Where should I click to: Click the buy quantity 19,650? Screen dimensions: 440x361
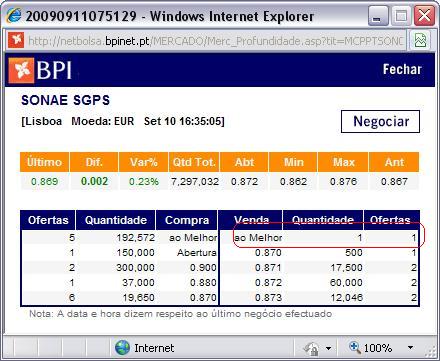point(138,298)
